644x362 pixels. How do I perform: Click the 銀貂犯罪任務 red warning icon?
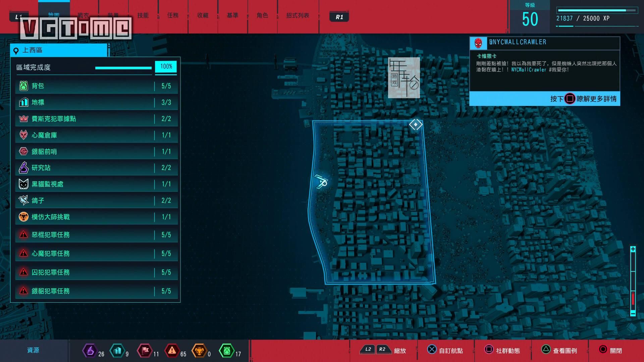(x=23, y=291)
